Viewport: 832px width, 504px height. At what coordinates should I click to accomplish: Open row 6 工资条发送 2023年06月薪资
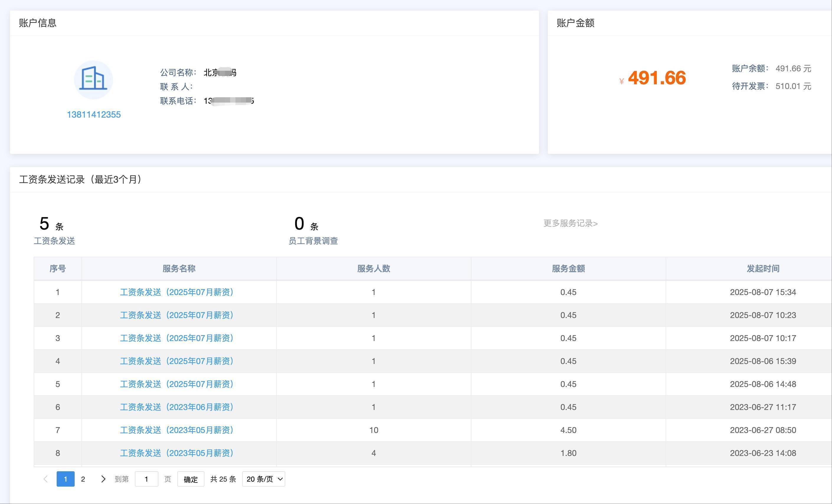[x=177, y=407]
